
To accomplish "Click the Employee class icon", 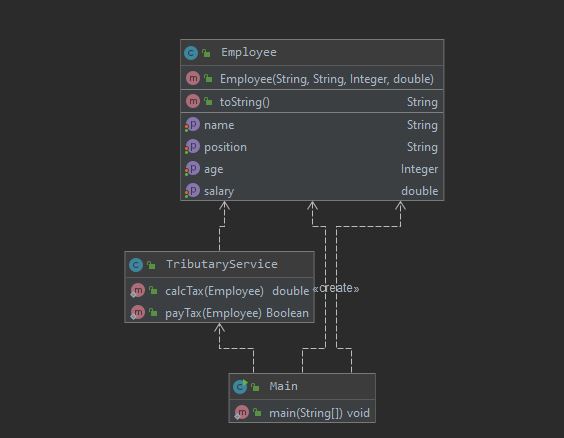I will coord(191,53).
